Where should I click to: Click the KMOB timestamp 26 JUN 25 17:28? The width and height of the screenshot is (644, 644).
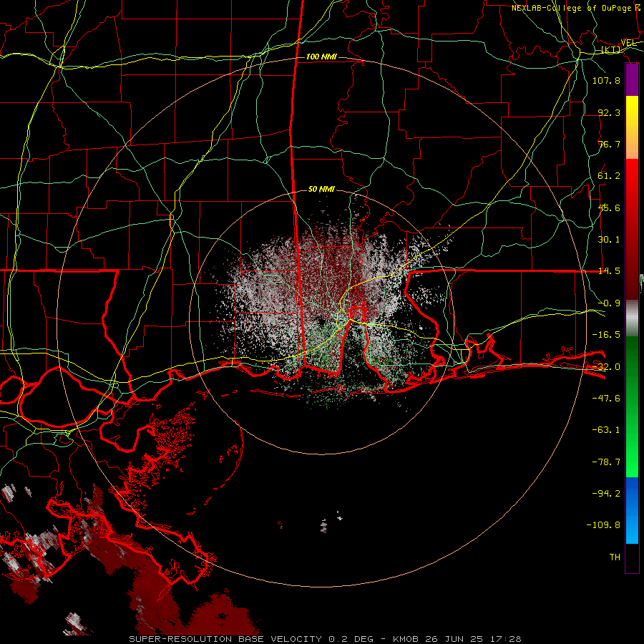click(457, 639)
